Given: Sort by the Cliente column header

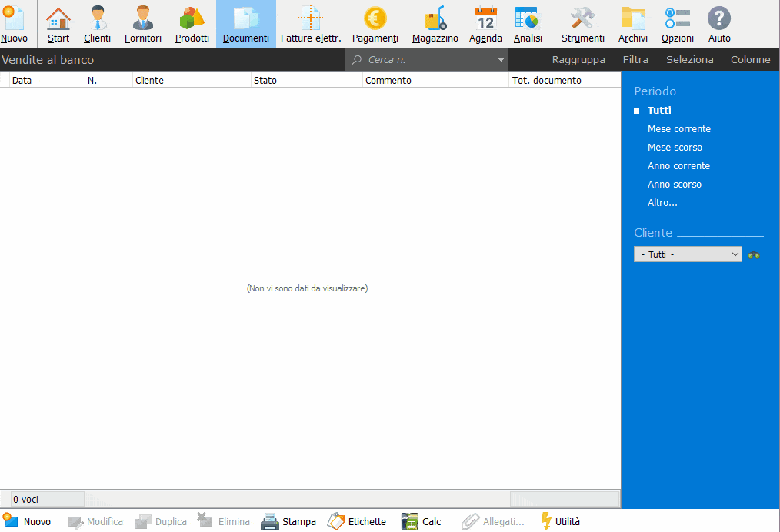Looking at the screenshot, I should 192,80.
